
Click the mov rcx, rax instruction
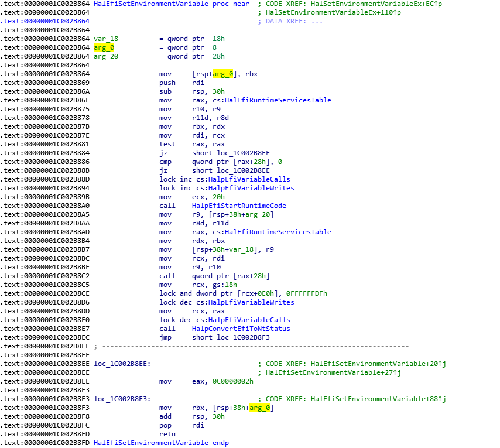pos(192,311)
